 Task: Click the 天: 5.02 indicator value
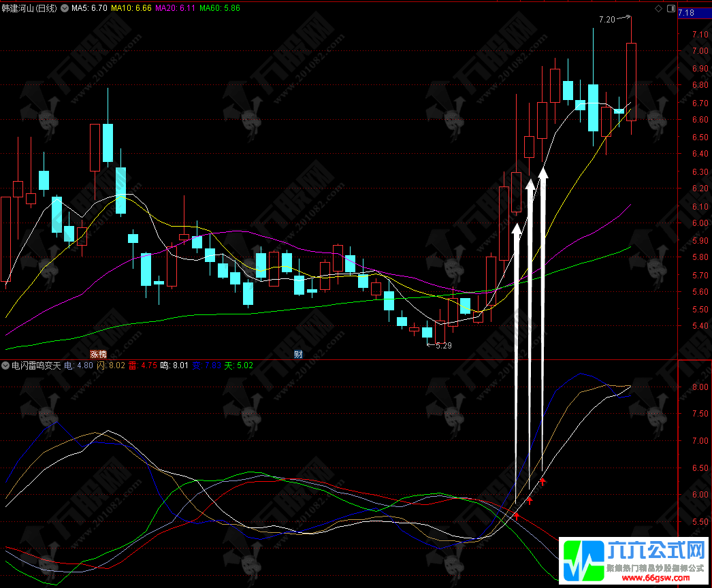(x=239, y=365)
